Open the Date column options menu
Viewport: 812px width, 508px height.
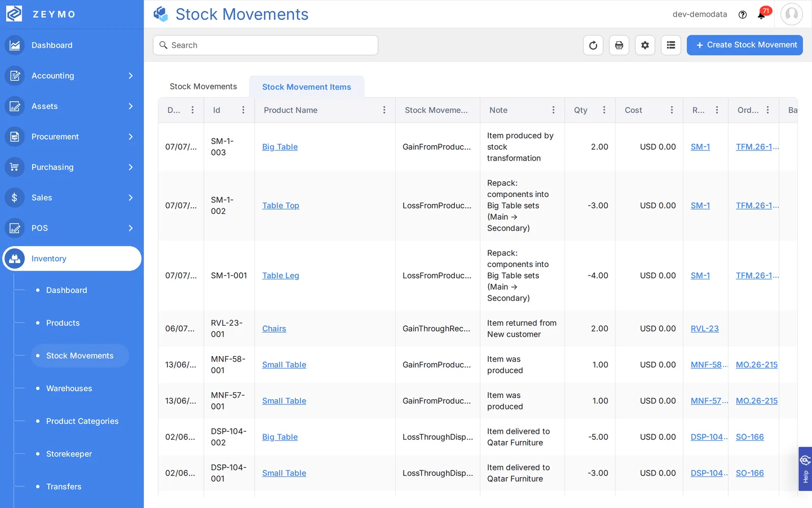click(192, 110)
